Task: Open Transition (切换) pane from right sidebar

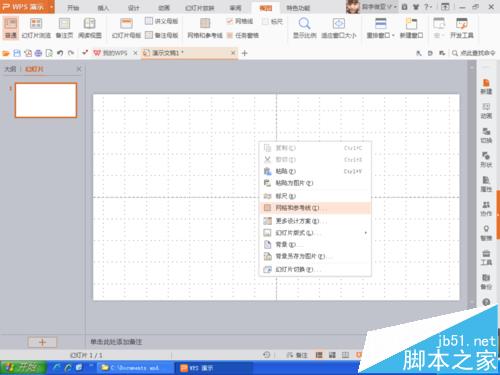Action: [x=486, y=135]
